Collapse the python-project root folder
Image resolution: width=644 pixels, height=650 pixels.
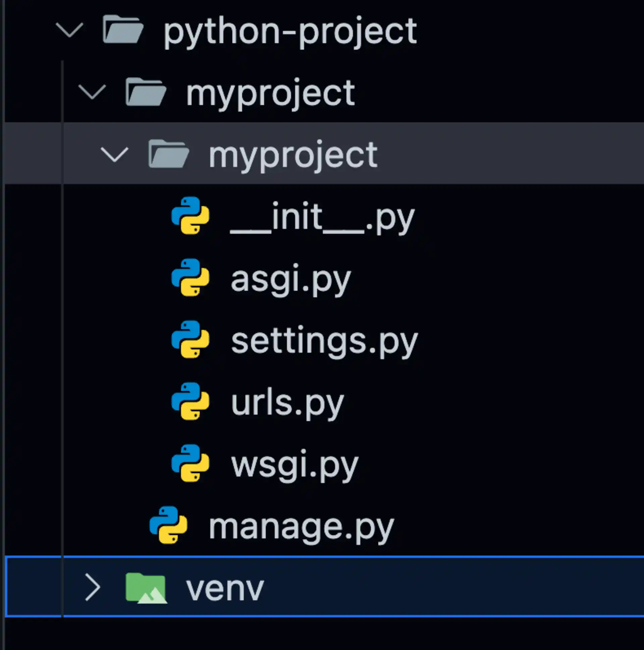pyautogui.click(x=70, y=29)
